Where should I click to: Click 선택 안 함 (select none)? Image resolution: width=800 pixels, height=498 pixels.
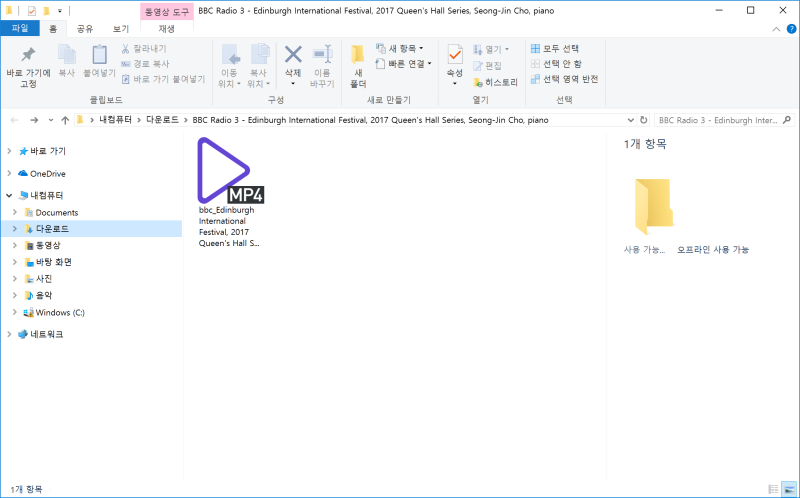coord(556,64)
